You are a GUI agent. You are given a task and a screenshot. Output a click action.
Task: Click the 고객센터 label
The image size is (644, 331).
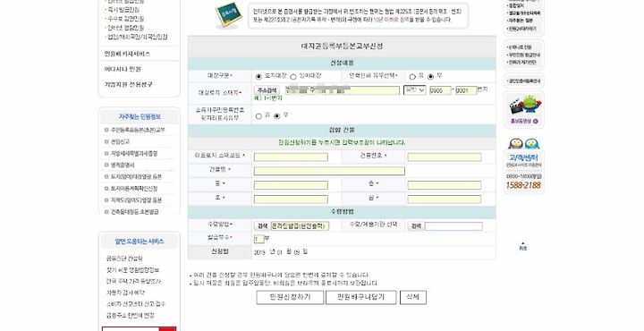click(x=523, y=157)
